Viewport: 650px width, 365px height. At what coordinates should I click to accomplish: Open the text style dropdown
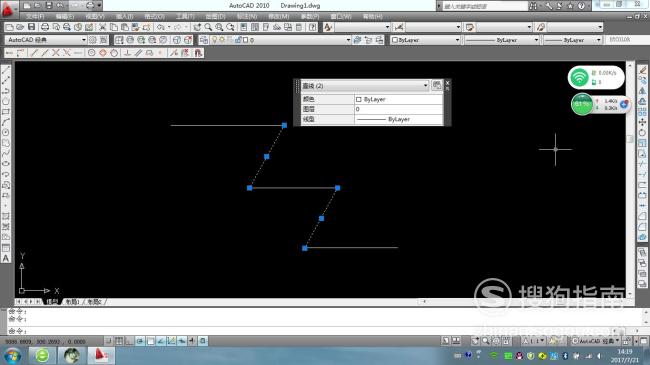pyautogui.click(x=363, y=27)
